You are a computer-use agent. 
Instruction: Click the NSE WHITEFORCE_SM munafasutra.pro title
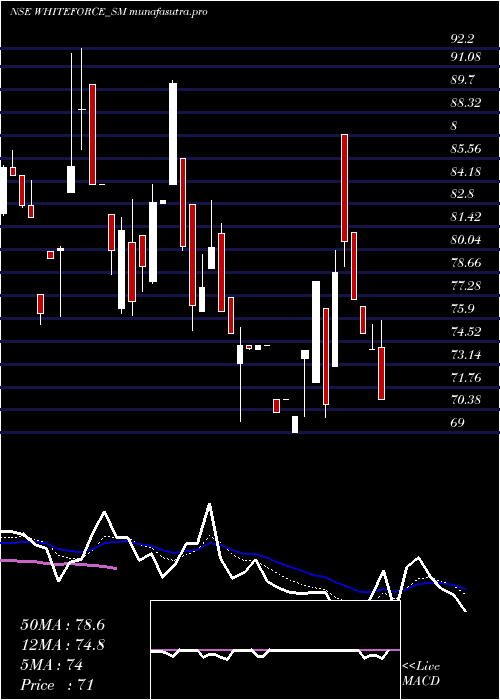(108, 12)
